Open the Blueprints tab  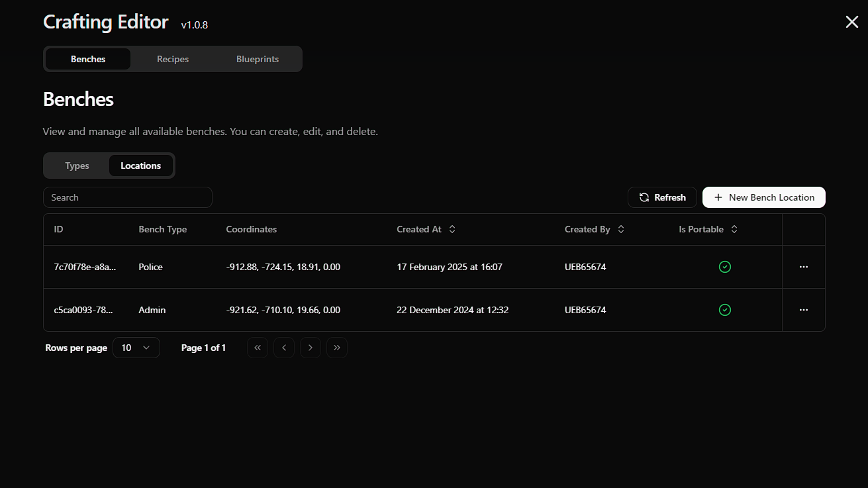click(x=258, y=59)
